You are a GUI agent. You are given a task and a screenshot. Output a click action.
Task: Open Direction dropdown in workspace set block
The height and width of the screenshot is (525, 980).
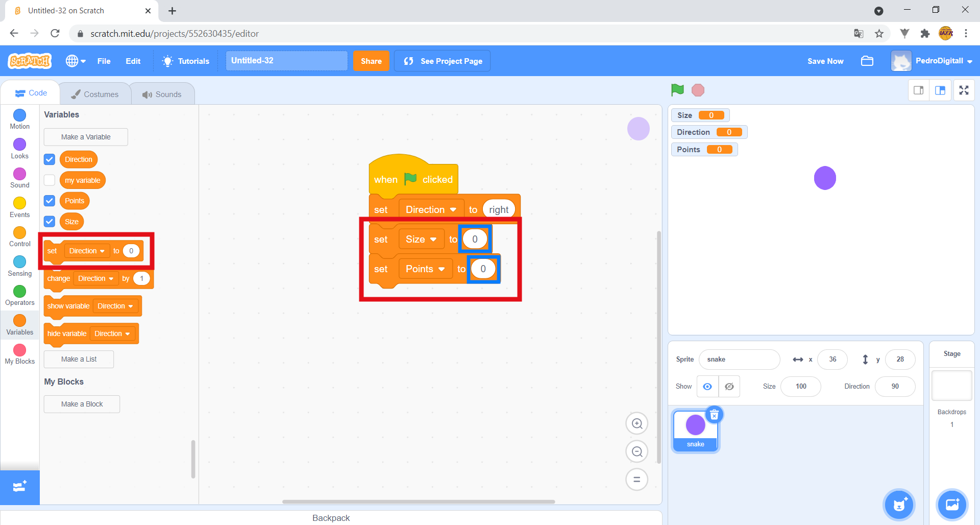(x=431, y=209)
